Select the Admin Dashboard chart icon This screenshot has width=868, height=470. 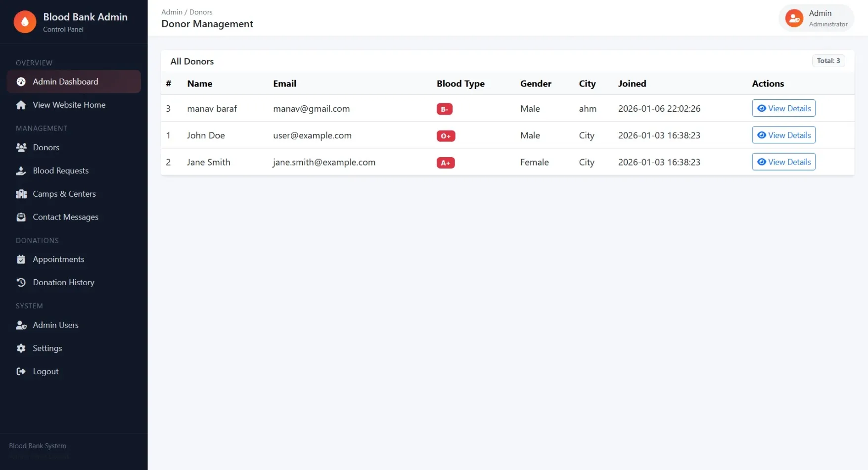21,82
